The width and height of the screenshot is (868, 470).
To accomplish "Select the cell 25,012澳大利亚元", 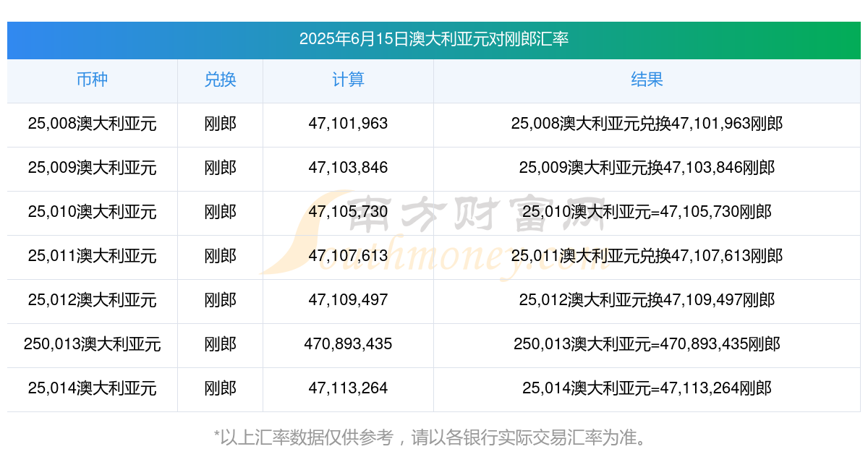I will coord(92,300).
